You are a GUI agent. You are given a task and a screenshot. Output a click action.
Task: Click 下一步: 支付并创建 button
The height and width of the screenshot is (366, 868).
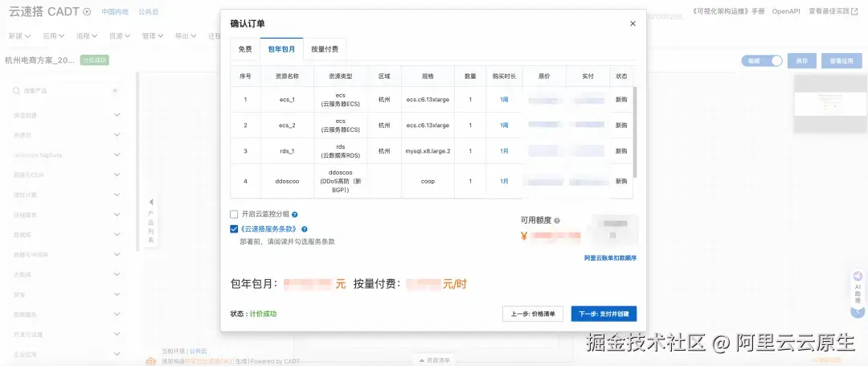[604, 314]
